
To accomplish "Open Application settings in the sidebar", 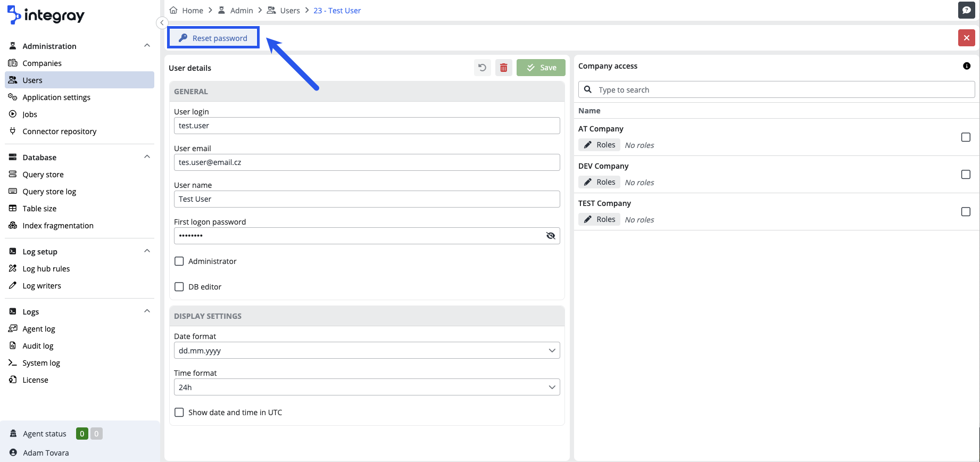I will pyautogui.click(x=56, y=97).
